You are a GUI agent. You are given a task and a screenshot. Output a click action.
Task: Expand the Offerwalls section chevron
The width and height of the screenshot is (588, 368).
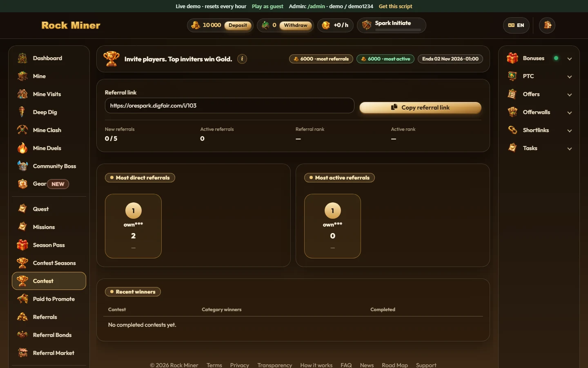[x=570, y=112]
